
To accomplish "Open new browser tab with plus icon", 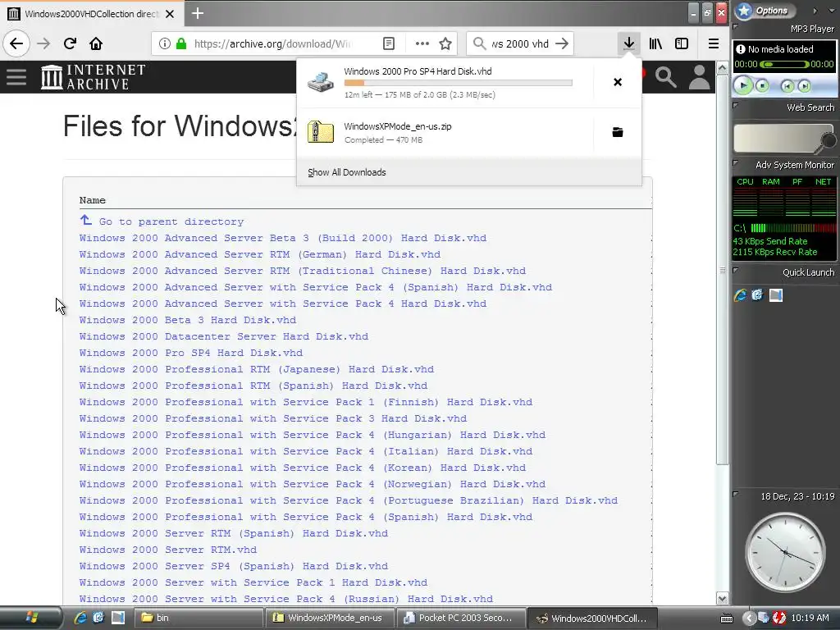I will [x=198, y=13].
